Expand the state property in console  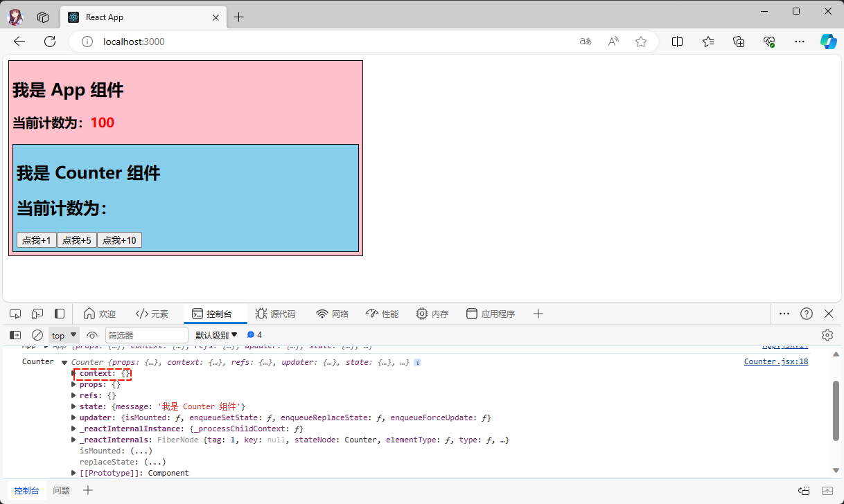point(74,406)
